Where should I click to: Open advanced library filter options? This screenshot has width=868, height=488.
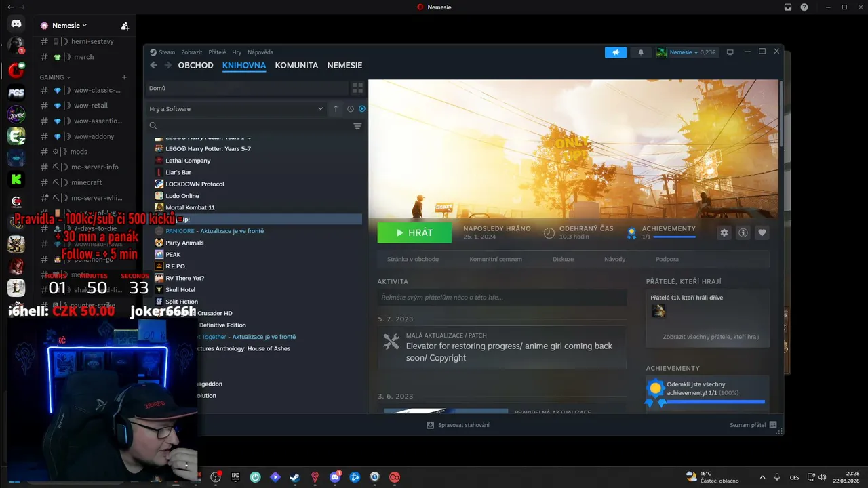pos(357,126)
